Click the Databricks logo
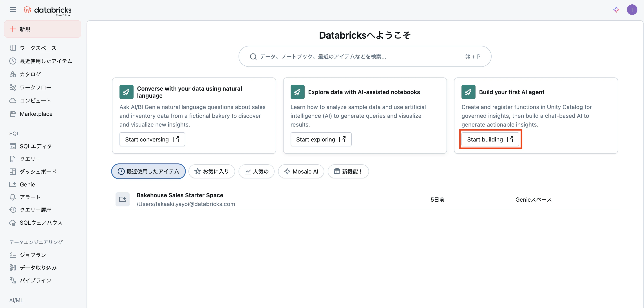This screenshot has height=308, width=644. coord(47,11)
